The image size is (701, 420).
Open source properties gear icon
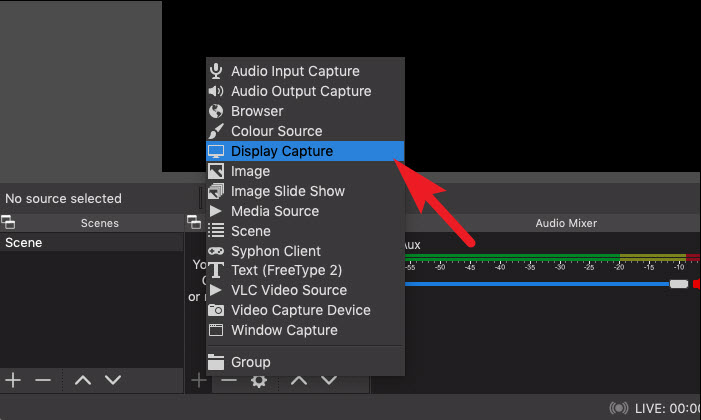coord(259,381)
